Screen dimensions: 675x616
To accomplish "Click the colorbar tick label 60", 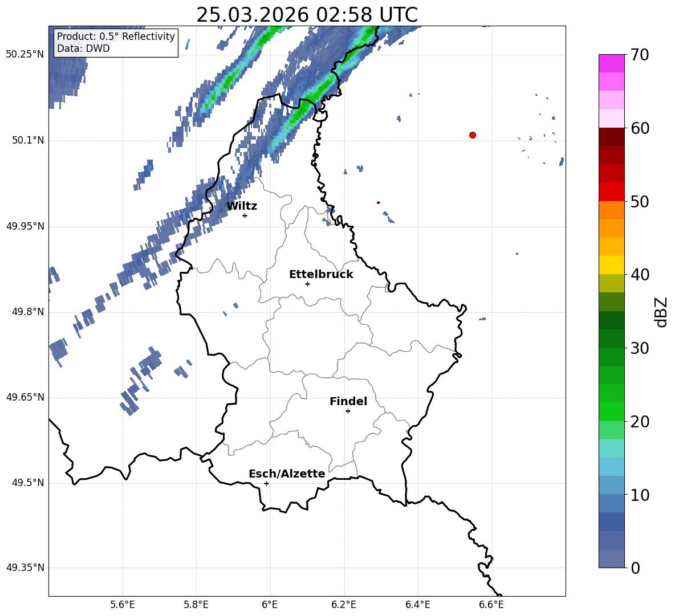I will 640,128.
